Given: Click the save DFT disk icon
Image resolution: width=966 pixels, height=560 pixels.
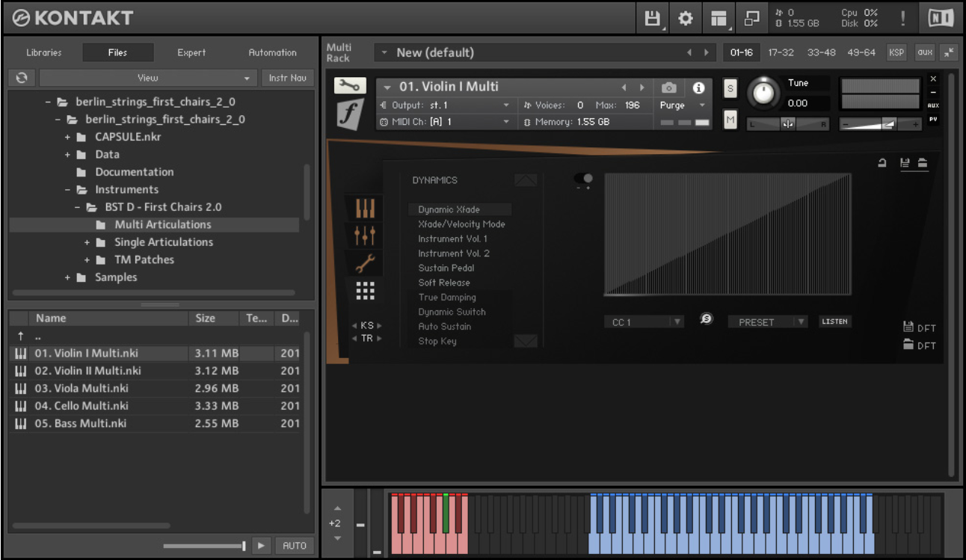Looking at the screenshot, I should point(909,327).
